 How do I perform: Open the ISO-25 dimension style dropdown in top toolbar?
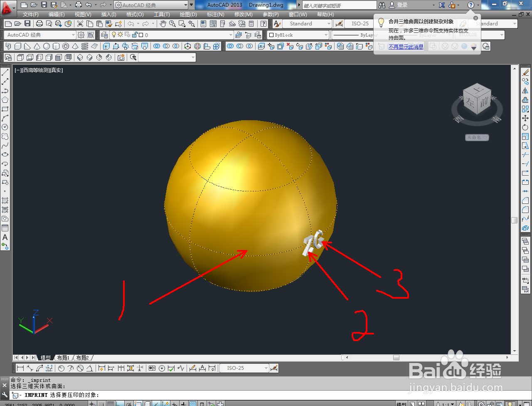point(360,24)
